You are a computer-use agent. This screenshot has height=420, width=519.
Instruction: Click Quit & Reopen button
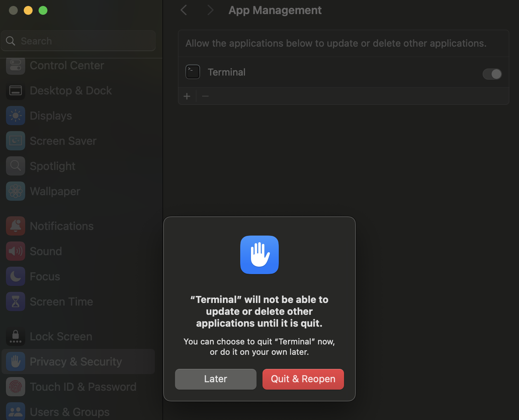coord(303,379)
